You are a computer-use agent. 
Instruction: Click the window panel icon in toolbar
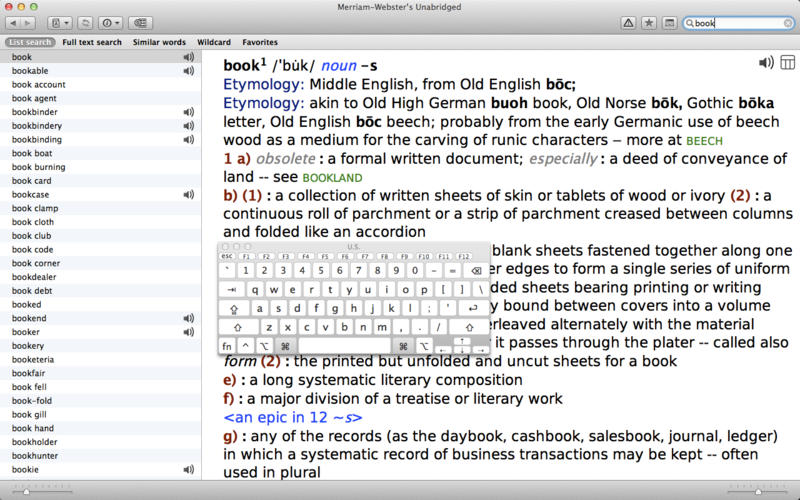point(668,22)
